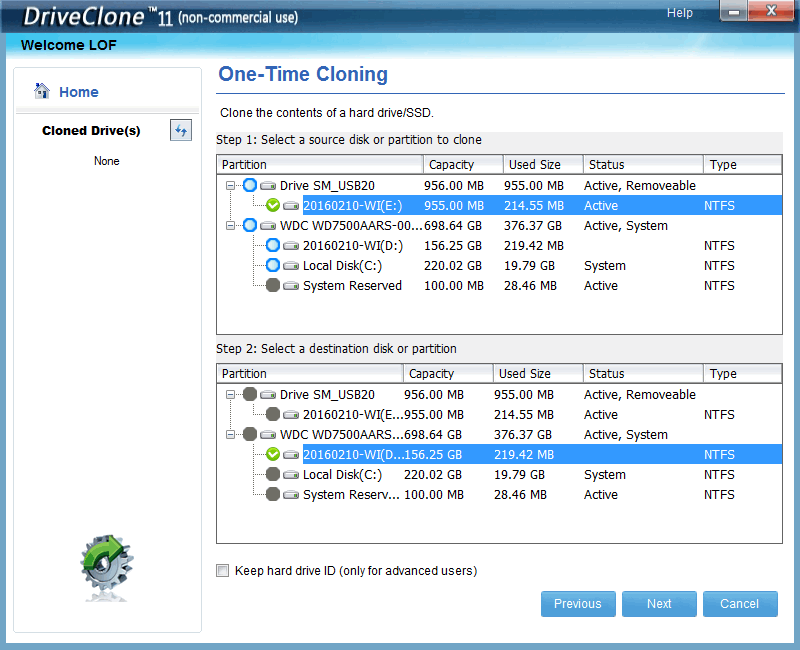Refresh the Cloned Drive(s) list

181,131
